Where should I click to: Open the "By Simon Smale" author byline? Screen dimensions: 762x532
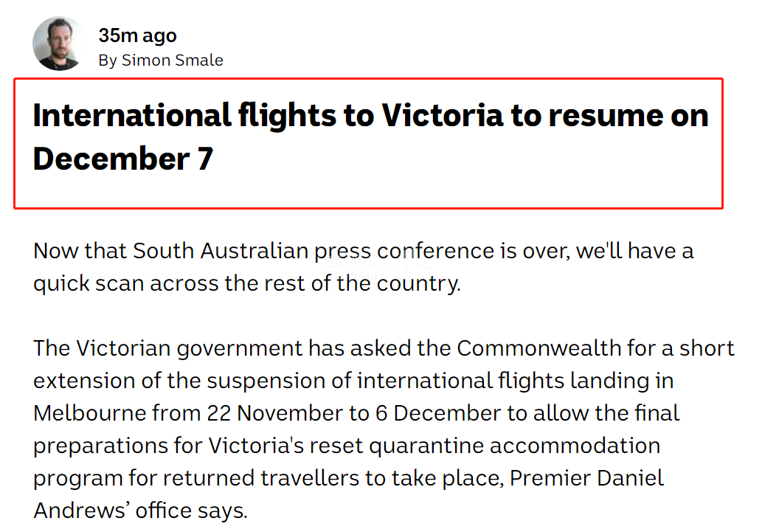pos(161,61)
